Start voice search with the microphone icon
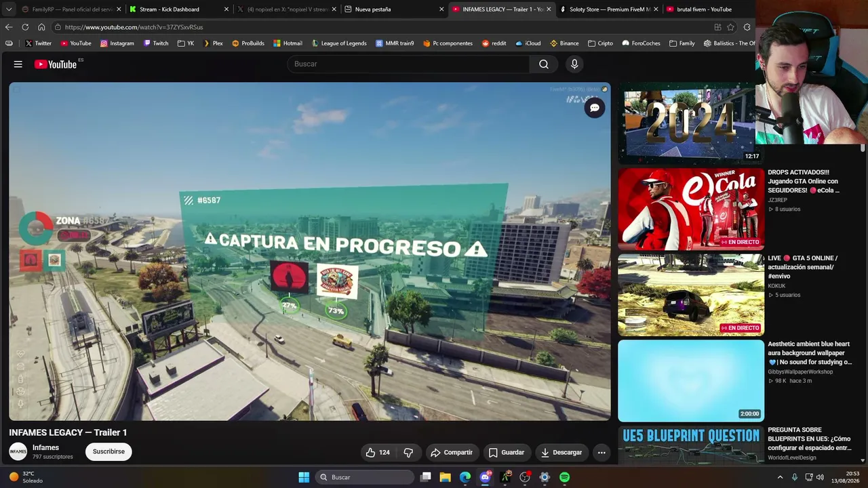 coord(574,64)
